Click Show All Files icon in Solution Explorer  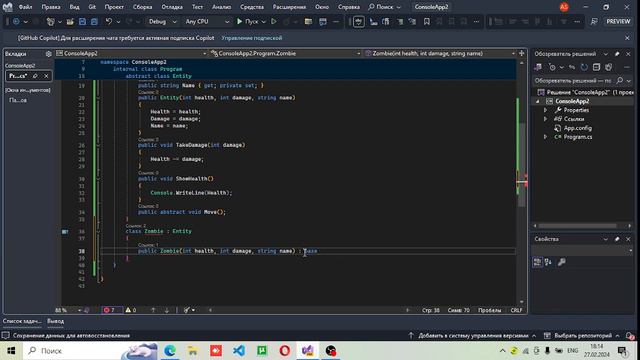609,67
